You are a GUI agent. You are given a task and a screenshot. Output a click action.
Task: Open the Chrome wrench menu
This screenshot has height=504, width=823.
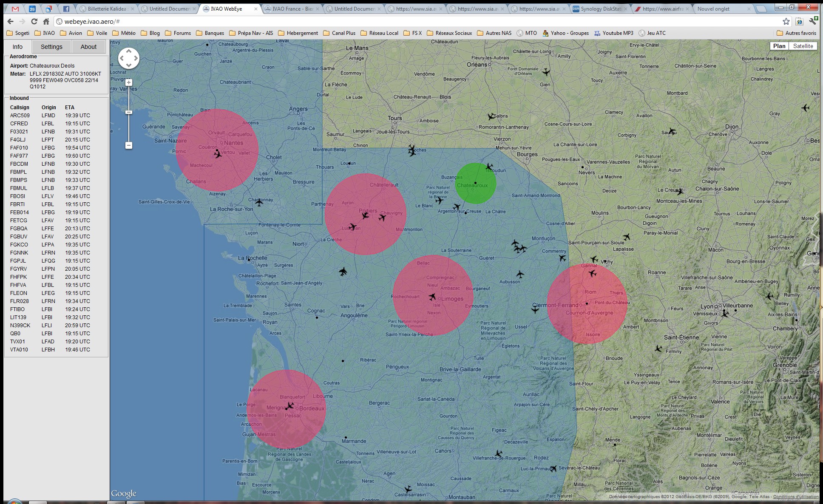coord(812,21)
